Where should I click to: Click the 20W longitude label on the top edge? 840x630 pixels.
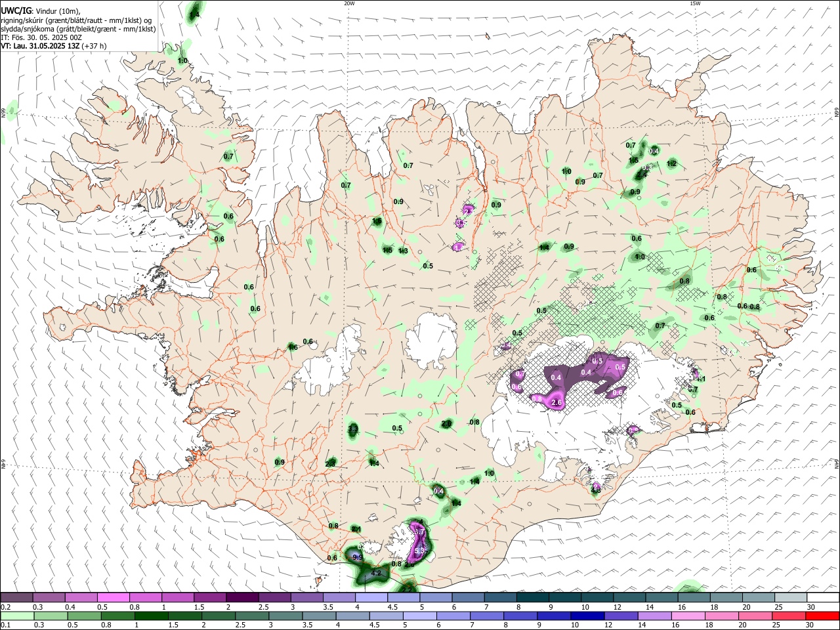(350, 3)
